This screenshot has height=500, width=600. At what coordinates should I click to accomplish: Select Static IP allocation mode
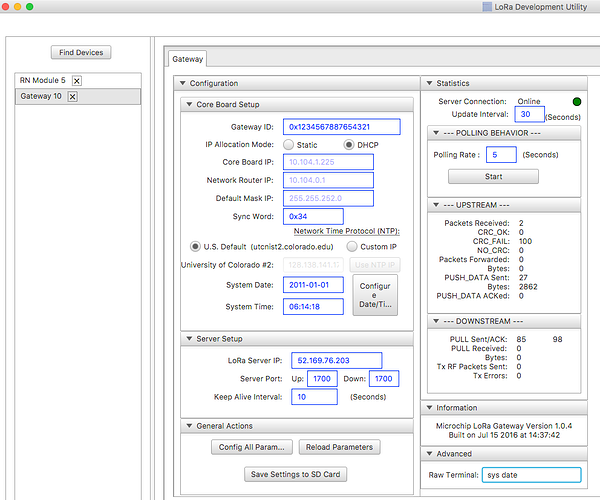pyautogui.click(x=288, y=145)
